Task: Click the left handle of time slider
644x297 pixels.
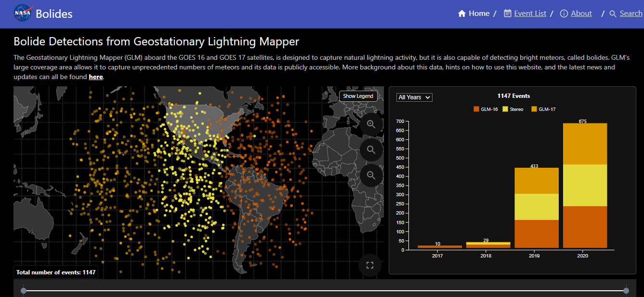Action: [x=23, y=290]
